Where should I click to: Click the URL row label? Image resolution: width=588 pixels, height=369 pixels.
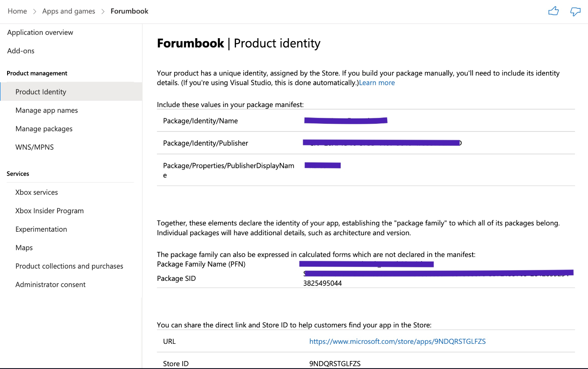pos(169,341)
